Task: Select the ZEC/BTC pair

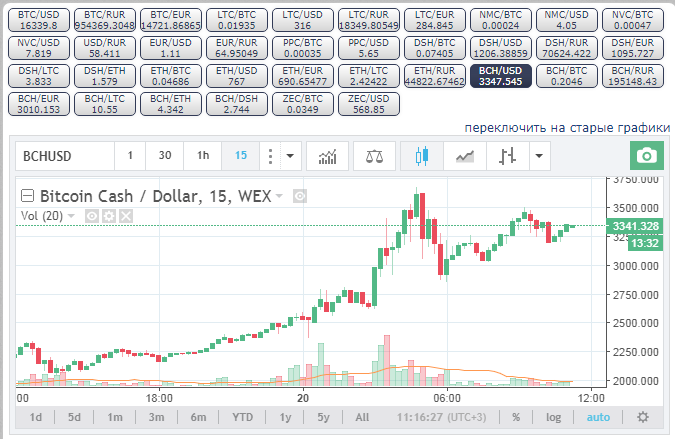Action: 302,104
